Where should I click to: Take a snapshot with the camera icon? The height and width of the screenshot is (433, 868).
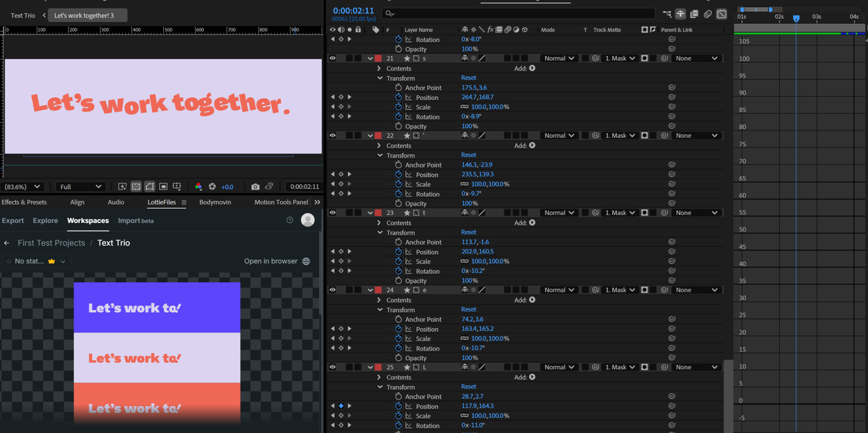click(x=255, y=186)
